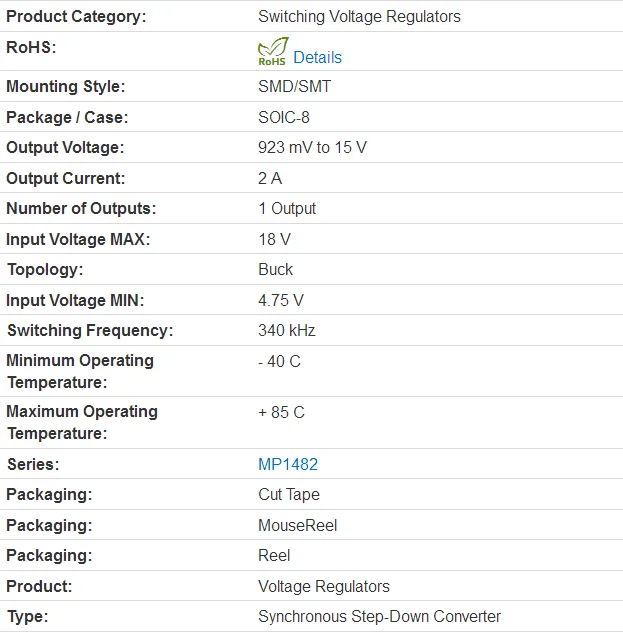Click the 923 mV to 15 V value

[312, 147]
